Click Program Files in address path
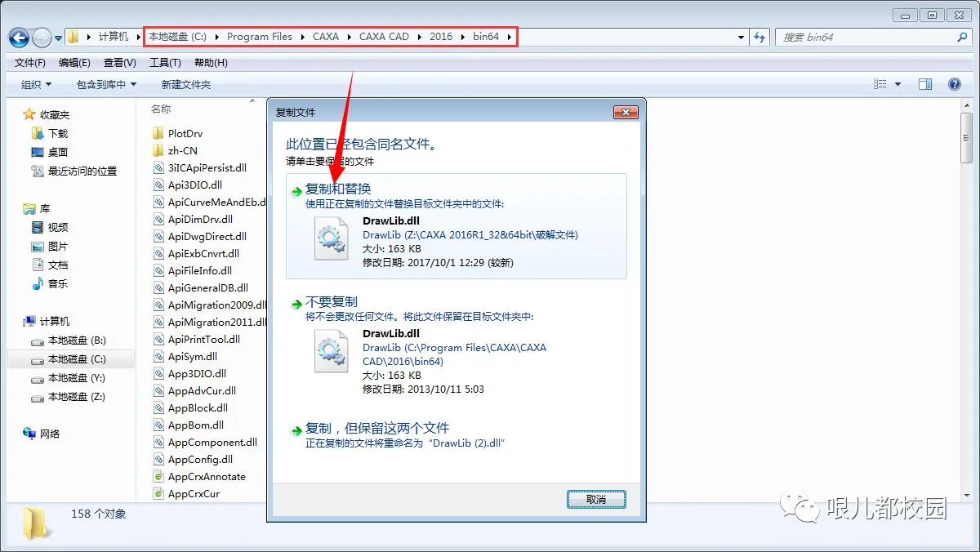The height and width of the screenshot is (552, 980). point(260,37)
